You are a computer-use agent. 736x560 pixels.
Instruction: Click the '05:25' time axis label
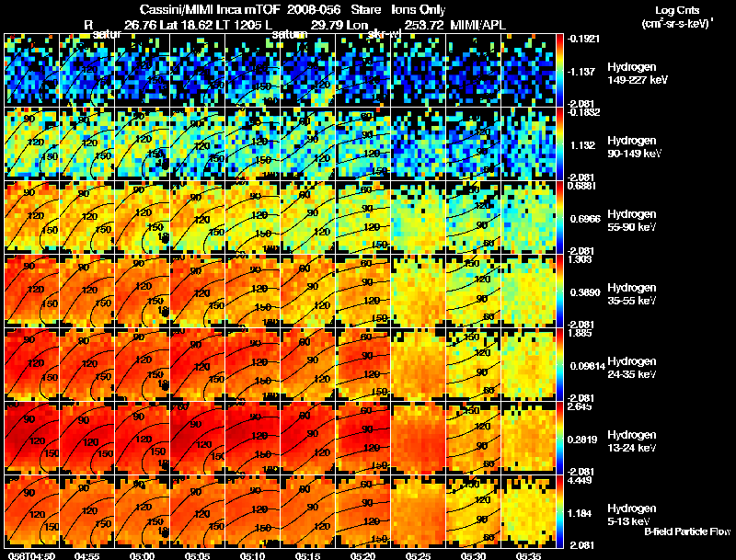[x=419, y=555]
